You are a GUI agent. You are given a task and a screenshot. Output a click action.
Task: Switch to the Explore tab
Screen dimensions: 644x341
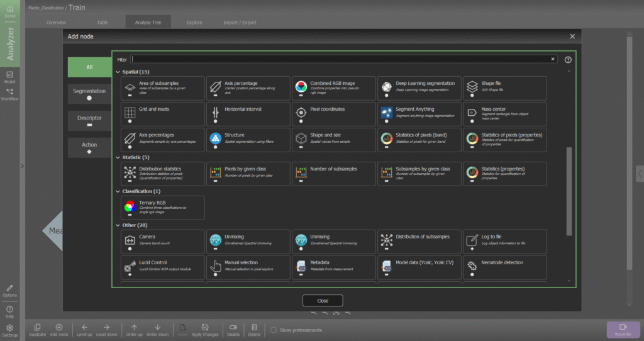[194, 22]
